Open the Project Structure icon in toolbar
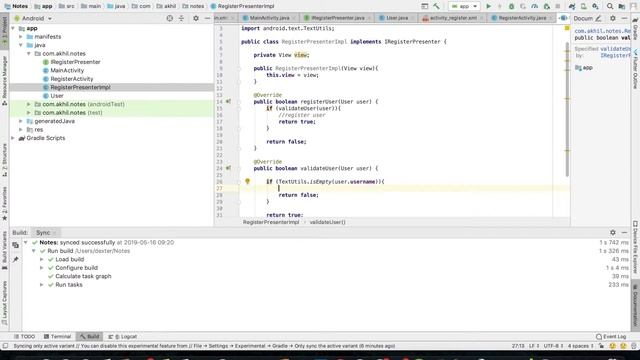Screen dimensions: 640x360 pos(622,6)
